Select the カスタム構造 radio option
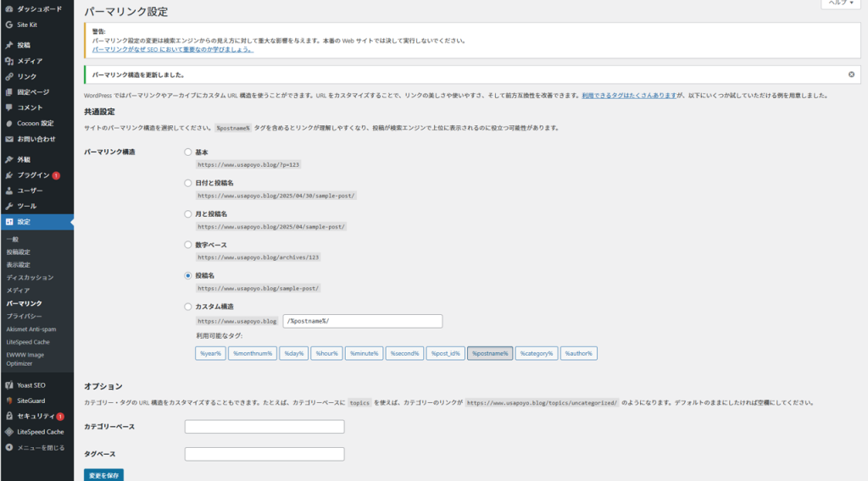The height and width of the screenshot is (481, 868). (188, 307)
